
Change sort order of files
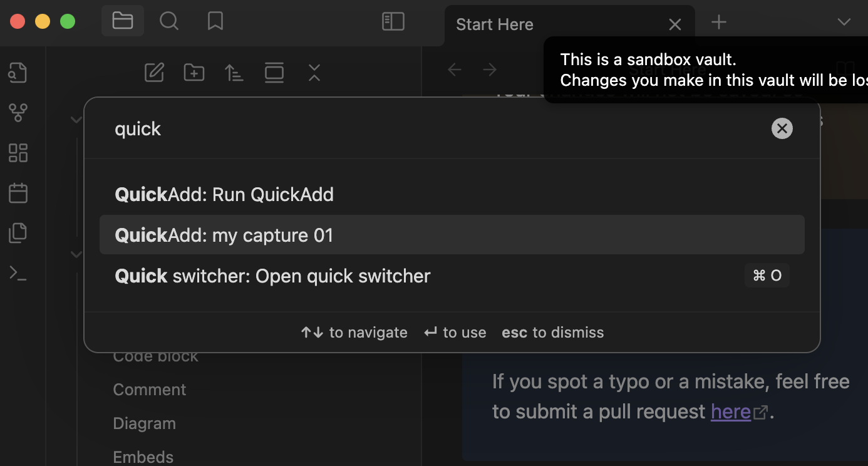[234, 73]
